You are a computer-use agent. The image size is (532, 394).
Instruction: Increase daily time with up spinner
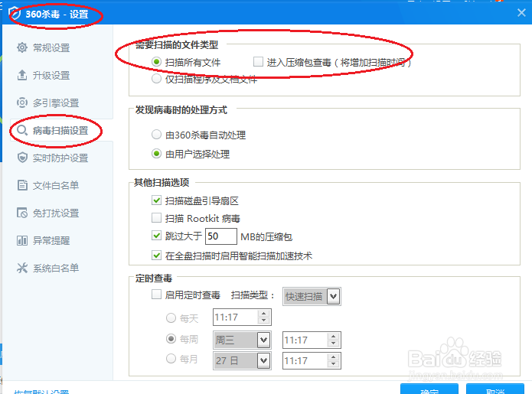tap(263, 314)
